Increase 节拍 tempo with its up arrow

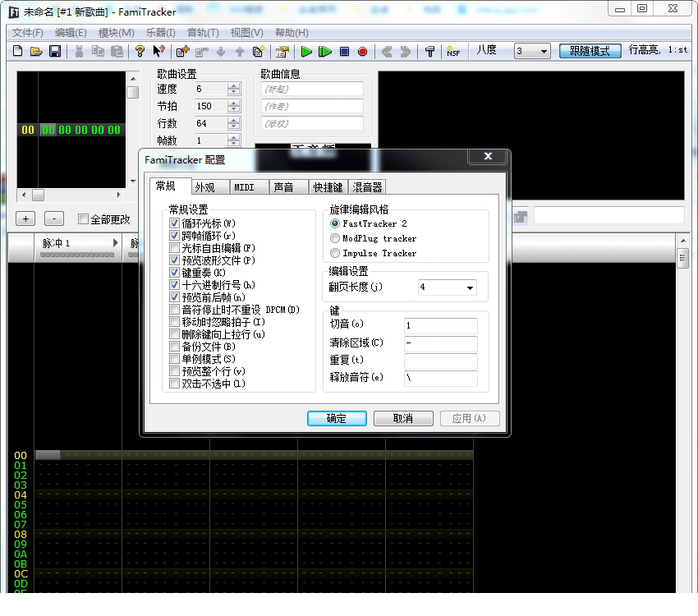pos(233,103)
